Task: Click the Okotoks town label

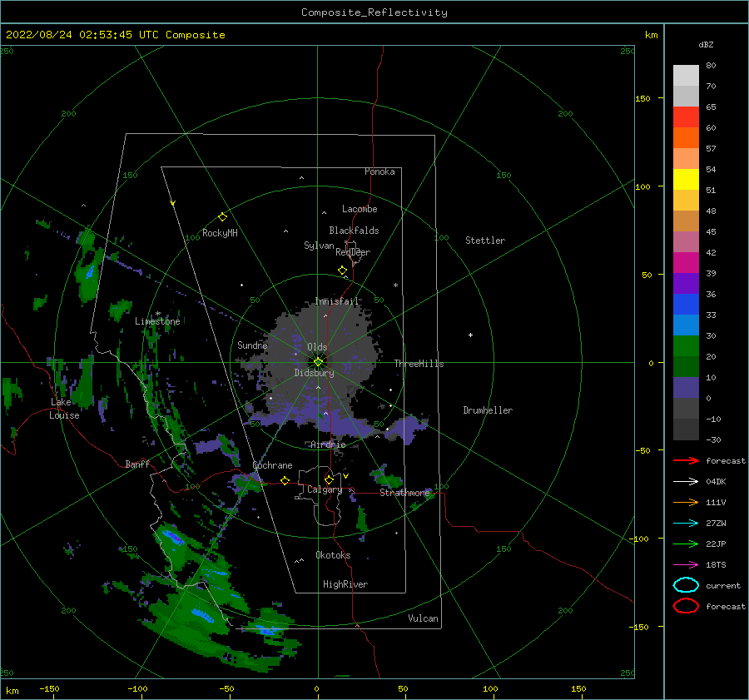Action: pyautogui.click(x=333, y=555)
